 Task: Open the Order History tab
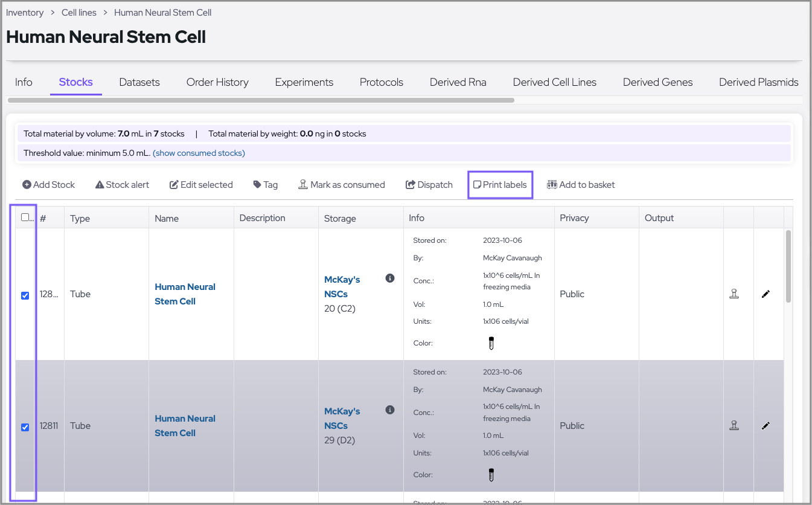[x=217, y=82]
